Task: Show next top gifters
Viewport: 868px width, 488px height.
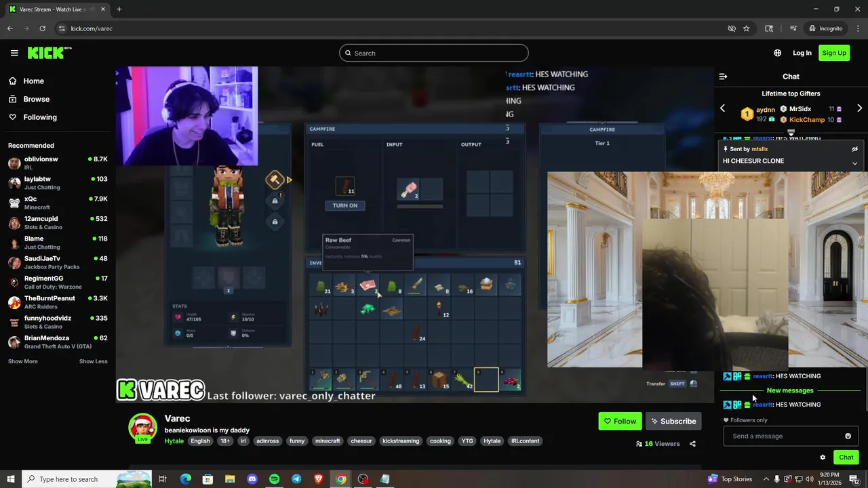Action: (x=859, y=108)
